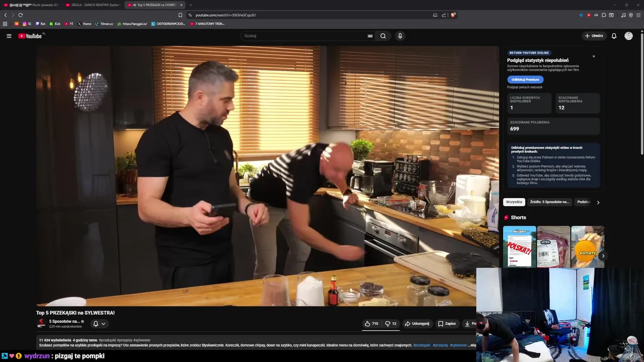Open Filman.cc bookmark
The image size is (644, 362).
104,24
